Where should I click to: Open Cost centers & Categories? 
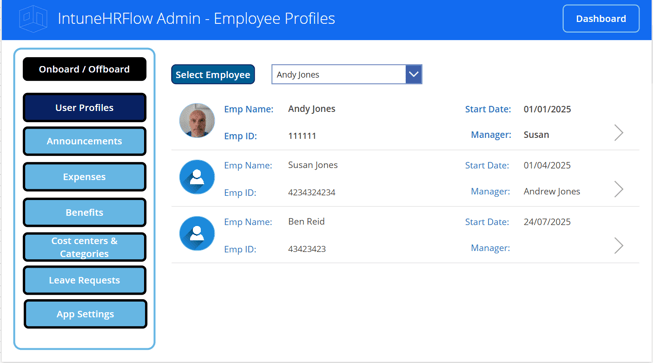[85, 247]
